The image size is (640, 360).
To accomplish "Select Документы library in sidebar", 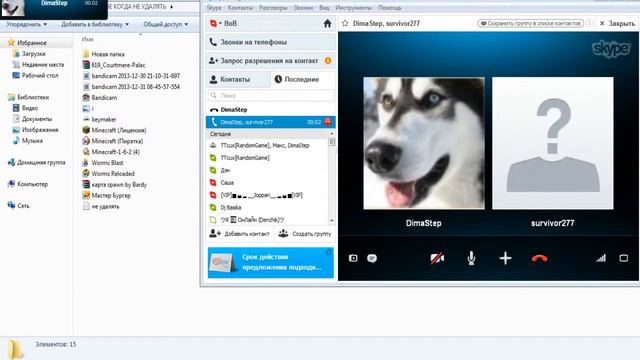I will [x=32, y=119].
